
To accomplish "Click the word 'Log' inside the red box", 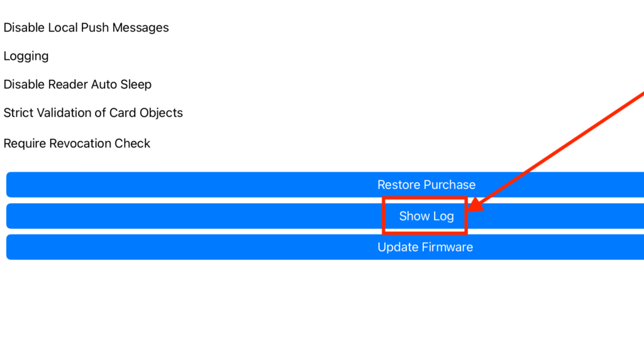I will (443, 217).
